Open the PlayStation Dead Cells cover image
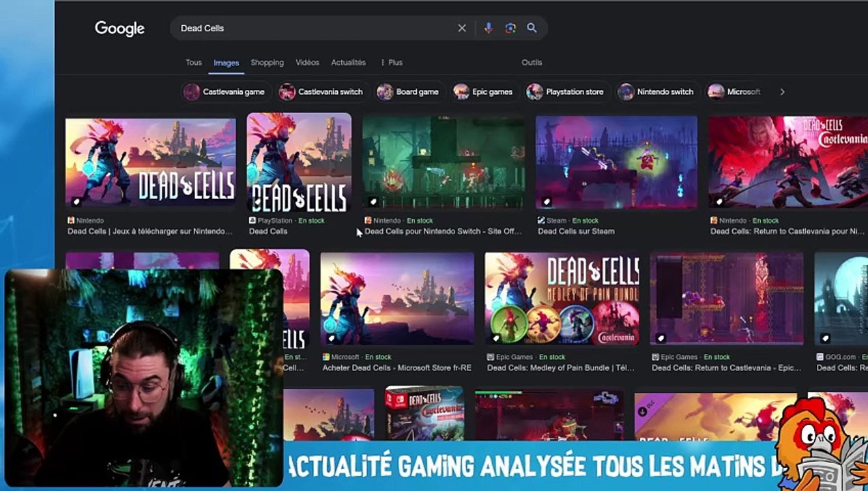The height and width of the screenshot is (491, 868). coord(299,162)
